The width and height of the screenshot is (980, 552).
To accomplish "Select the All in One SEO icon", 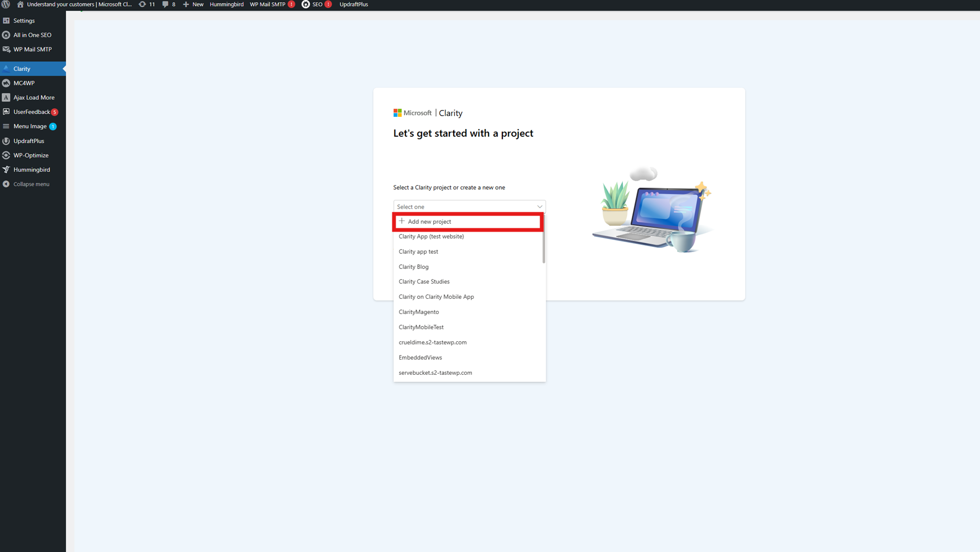I will [x=6, y=35].
